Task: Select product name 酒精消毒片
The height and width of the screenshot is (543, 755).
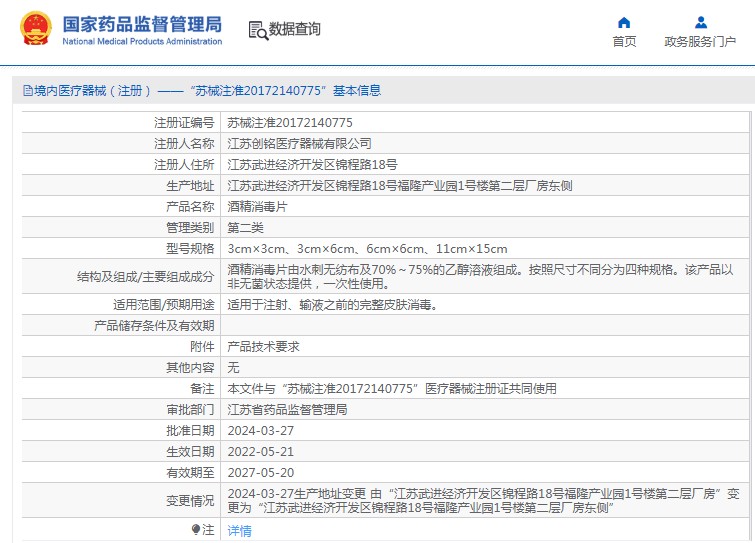Action: click(x=257, y=207)
